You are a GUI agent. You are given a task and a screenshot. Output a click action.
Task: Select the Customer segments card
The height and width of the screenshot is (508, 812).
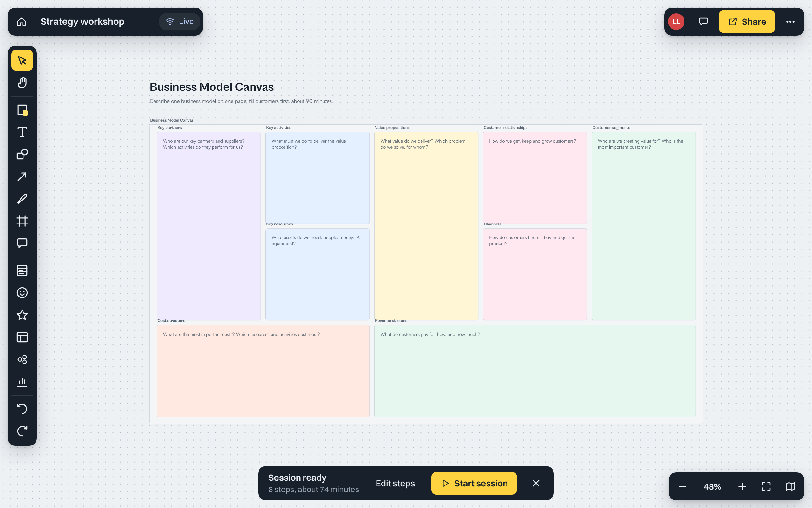pos(644,226)
